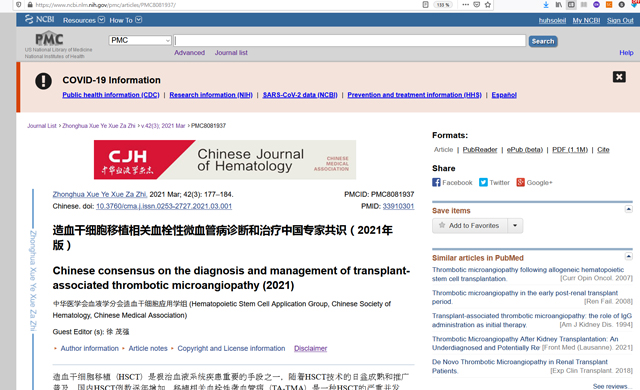The image size is (640, 390).
Task: Expand Author information section
Action: point(89,348)
